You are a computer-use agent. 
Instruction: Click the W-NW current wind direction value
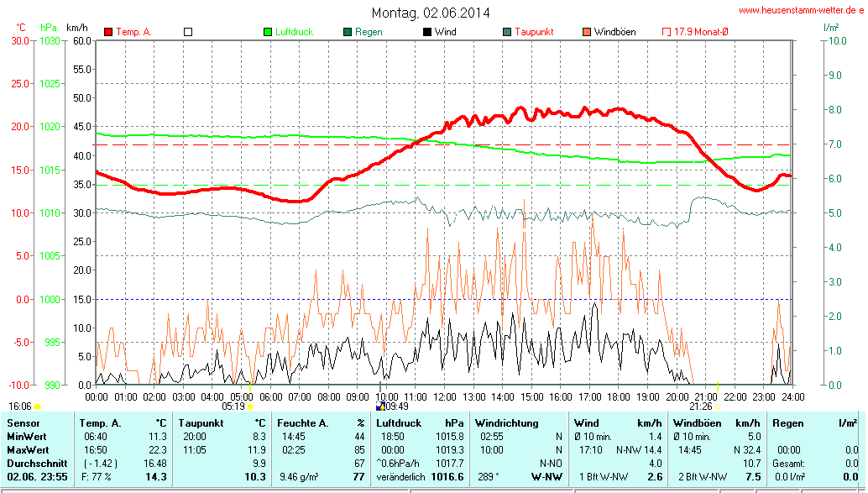(x=546, y=477)
